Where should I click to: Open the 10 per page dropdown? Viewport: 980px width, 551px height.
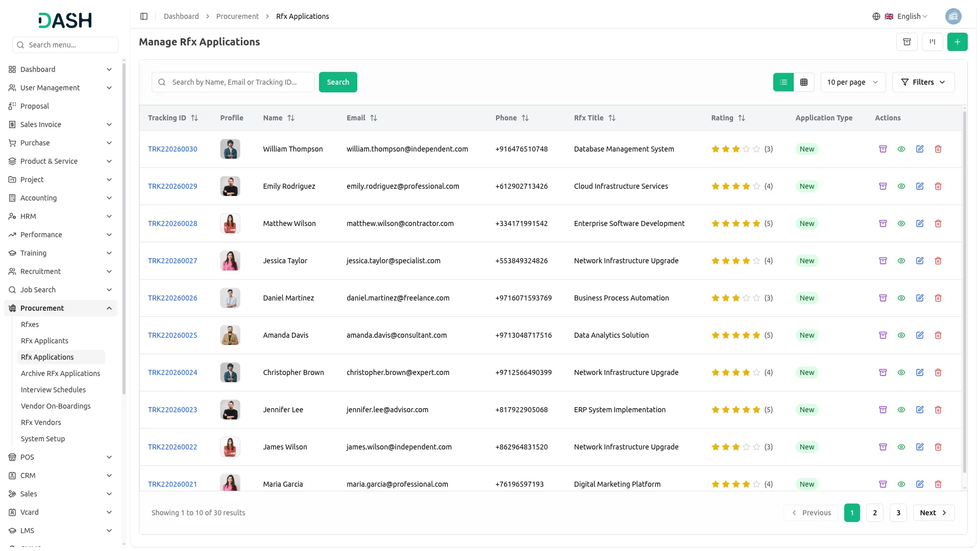point(853,82)
